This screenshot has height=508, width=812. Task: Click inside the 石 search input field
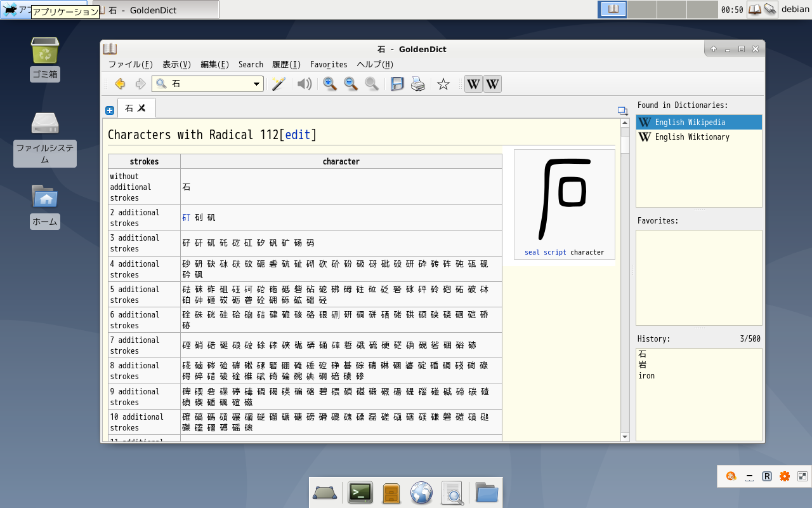208,84
